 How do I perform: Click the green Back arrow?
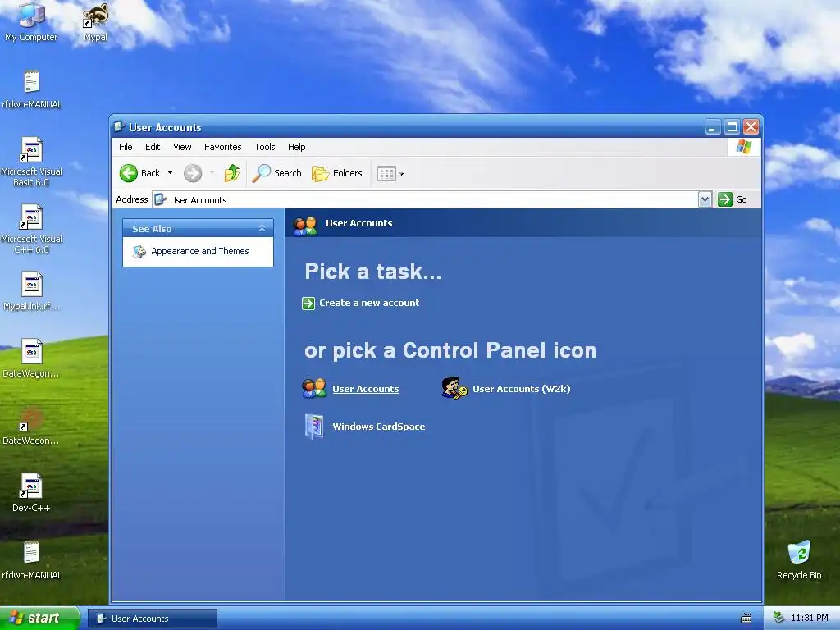(129, 173)
